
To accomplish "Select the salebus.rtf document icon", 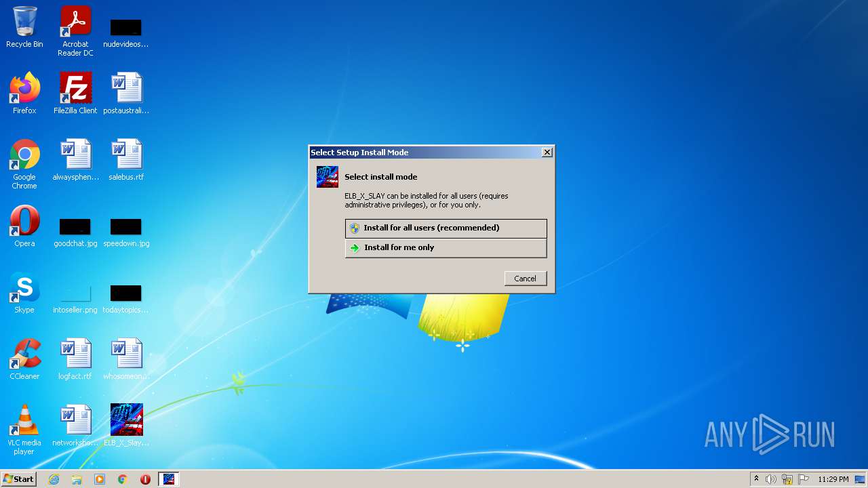I will (x=126, y=160).
